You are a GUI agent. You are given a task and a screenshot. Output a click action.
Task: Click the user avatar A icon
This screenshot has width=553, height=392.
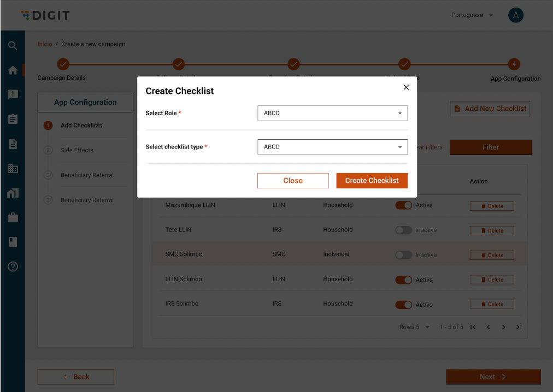(x=515, y=15)
